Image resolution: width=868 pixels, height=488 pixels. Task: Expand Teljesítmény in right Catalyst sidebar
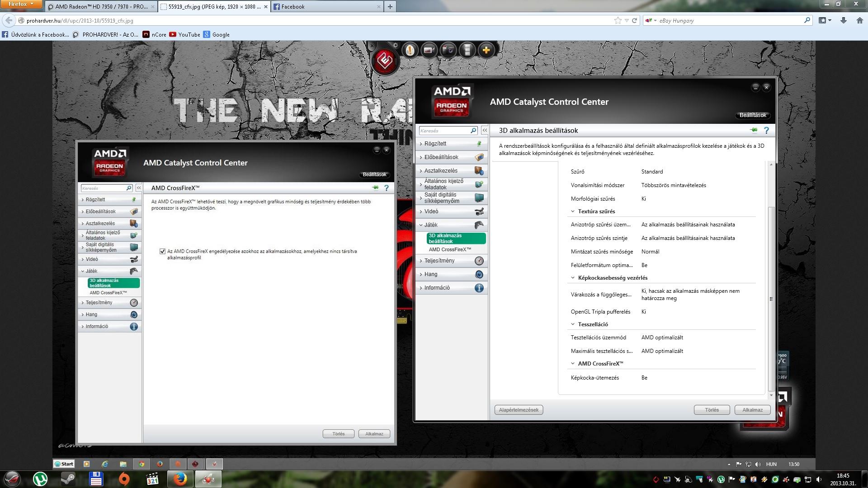[x=452, y=261]
